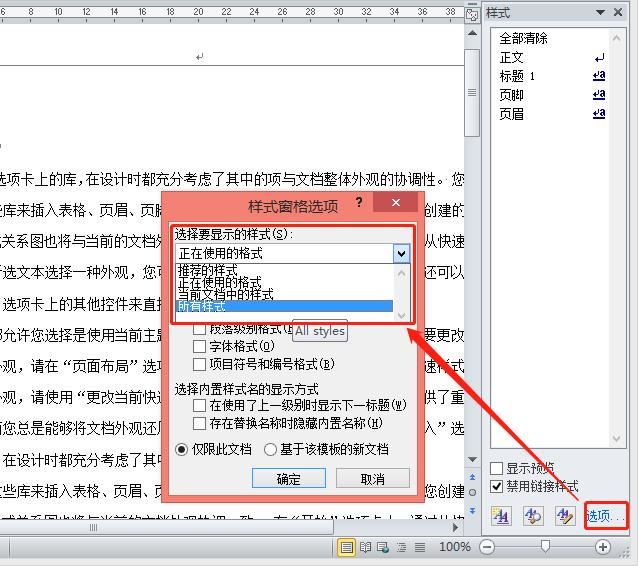Check the 字体格式 checkbox
Screen dimensions: 638x566
pyautogui.click(x=199, y=346)
